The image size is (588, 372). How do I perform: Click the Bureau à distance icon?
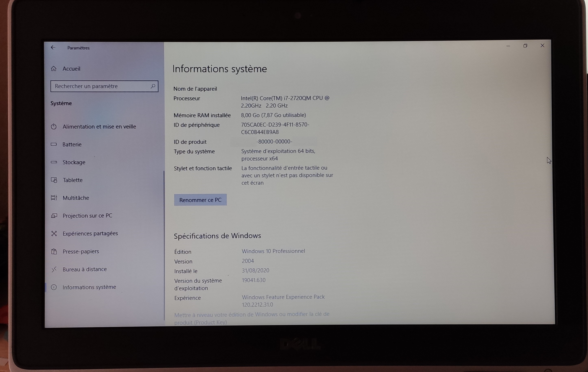click(x=54, y=269)
